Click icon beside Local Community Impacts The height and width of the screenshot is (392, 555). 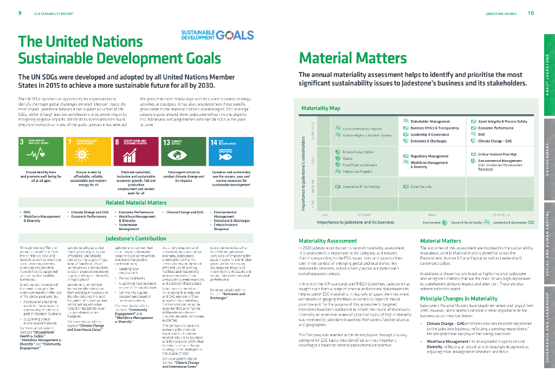[338, 128]
